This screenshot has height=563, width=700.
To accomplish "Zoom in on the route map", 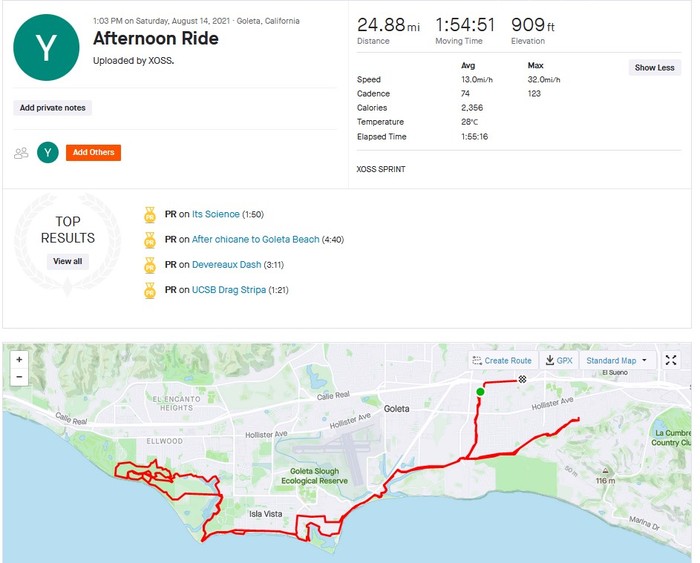I will pyautogui.click(x=19, y=359).
